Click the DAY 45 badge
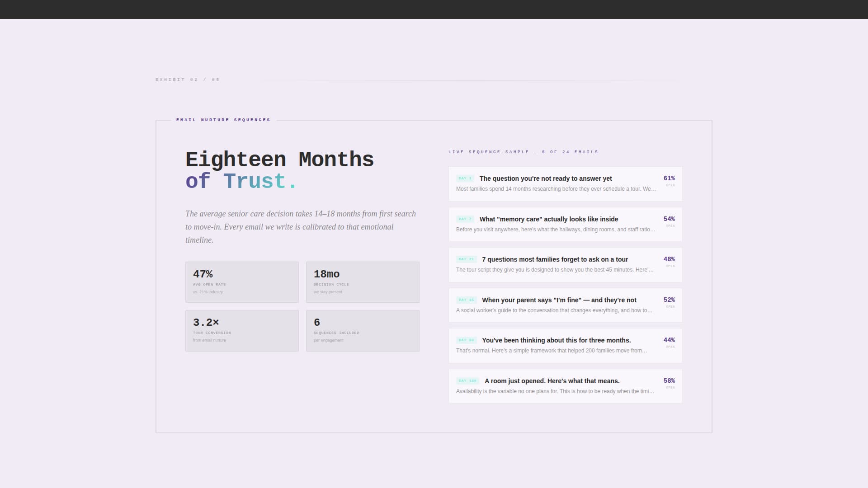The height and width of the screenshot is (488, 868). click(466, 300)
